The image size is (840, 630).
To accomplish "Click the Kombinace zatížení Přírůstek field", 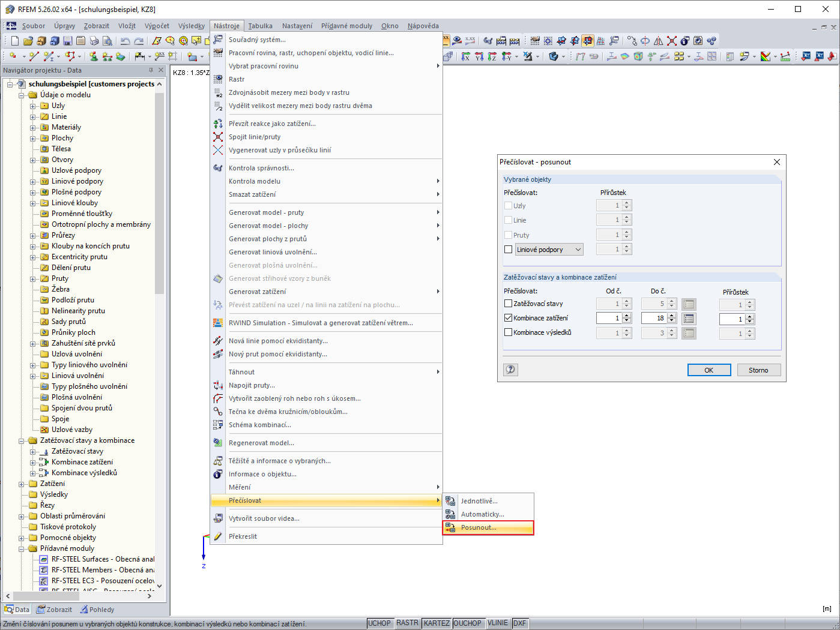I will (x=733, y=319).
